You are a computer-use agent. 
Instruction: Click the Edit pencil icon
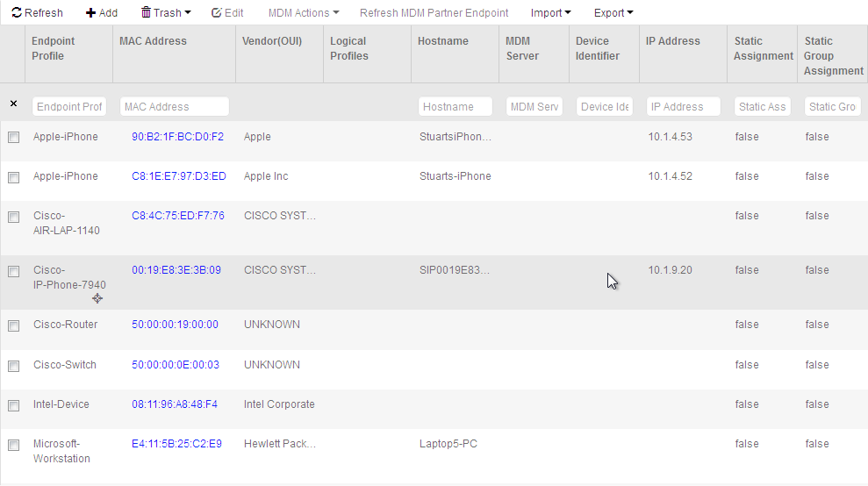[217, 13]
